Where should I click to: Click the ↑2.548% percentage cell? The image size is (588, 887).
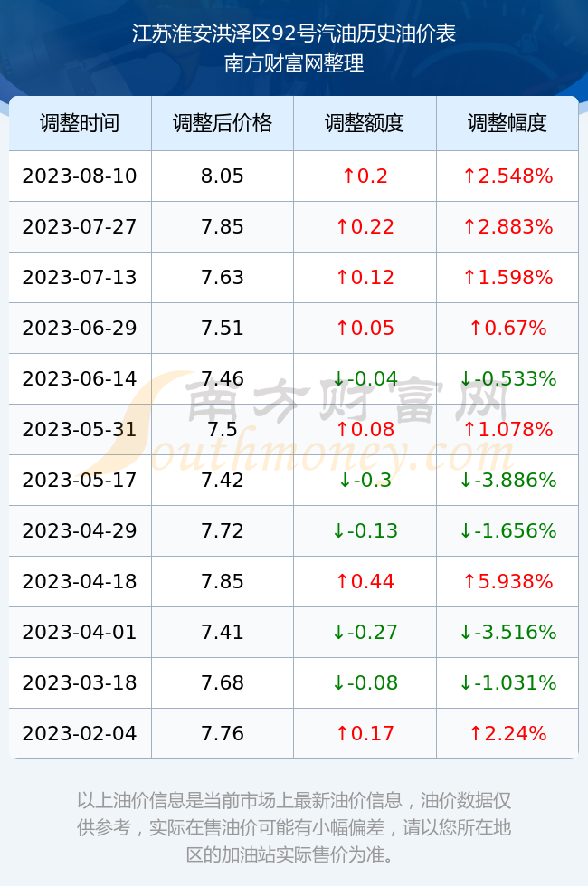(x=507, y=176)
